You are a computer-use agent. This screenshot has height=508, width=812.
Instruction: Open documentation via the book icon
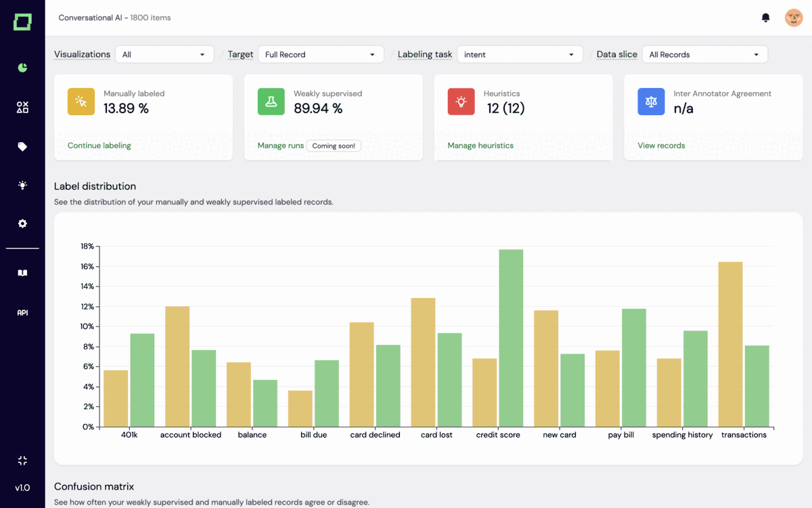pos(22,273)
